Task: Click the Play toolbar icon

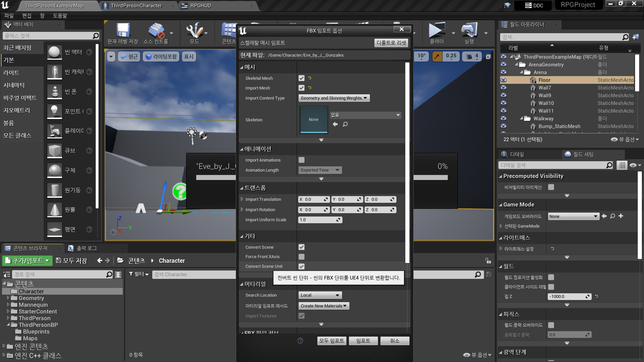Action: (x=437, y=31)
